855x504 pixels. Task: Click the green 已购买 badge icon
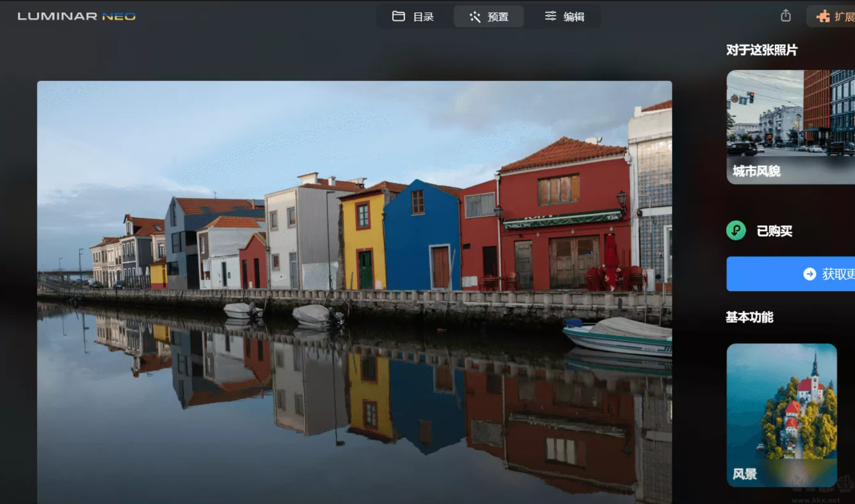tap(737, 231)
